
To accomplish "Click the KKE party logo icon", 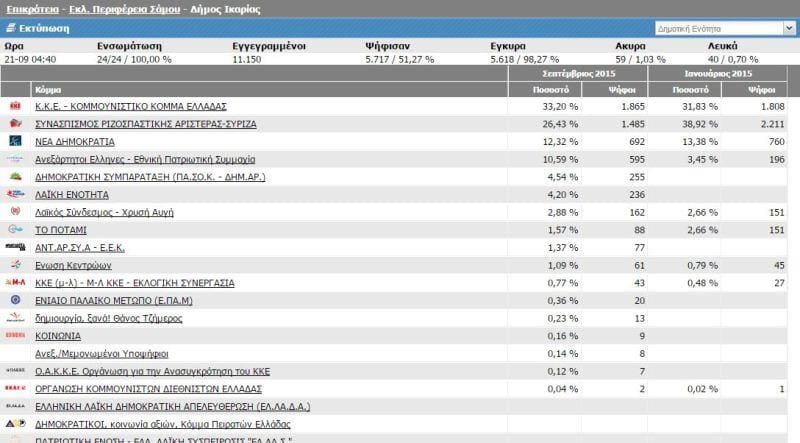I will (x=15, y=106).
